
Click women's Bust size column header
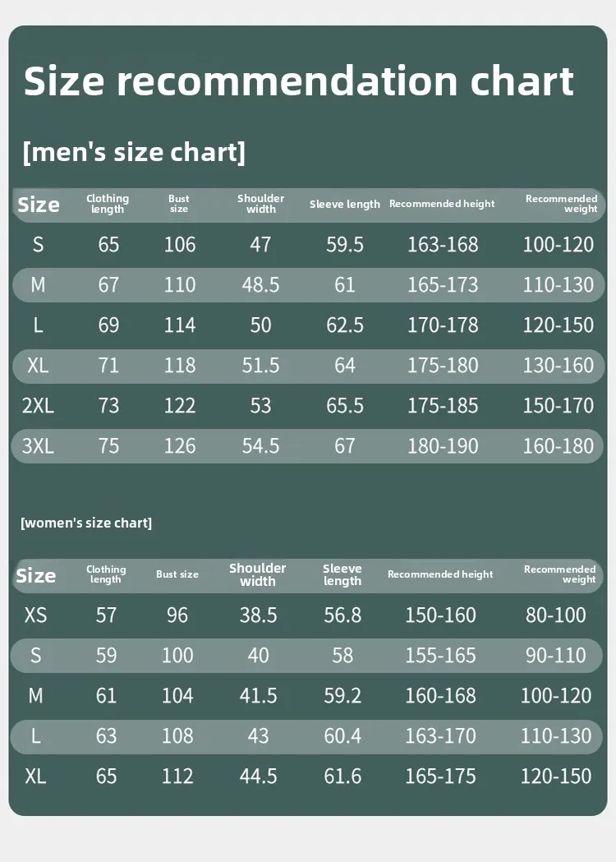pos(177,574)
